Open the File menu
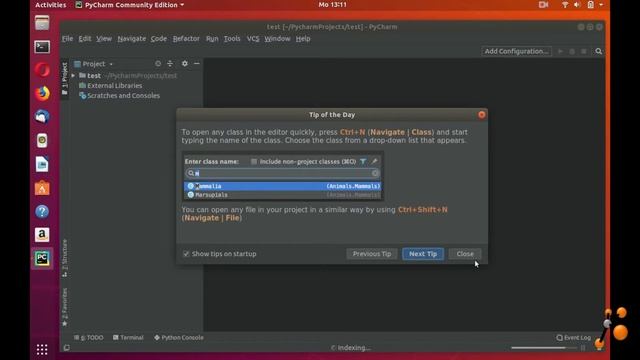640x360 pixels. click(x=67, y=39)
